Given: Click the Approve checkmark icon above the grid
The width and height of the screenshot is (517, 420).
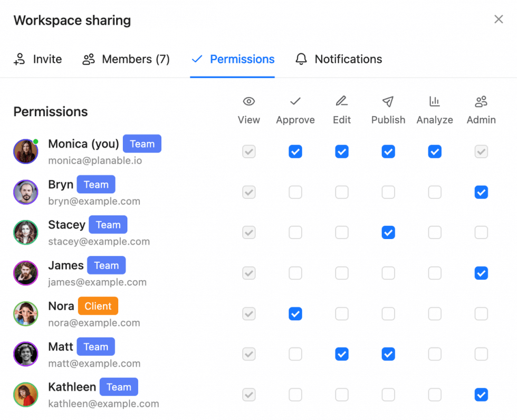Looking at the screenshot, I should click(x=295, y=101).
